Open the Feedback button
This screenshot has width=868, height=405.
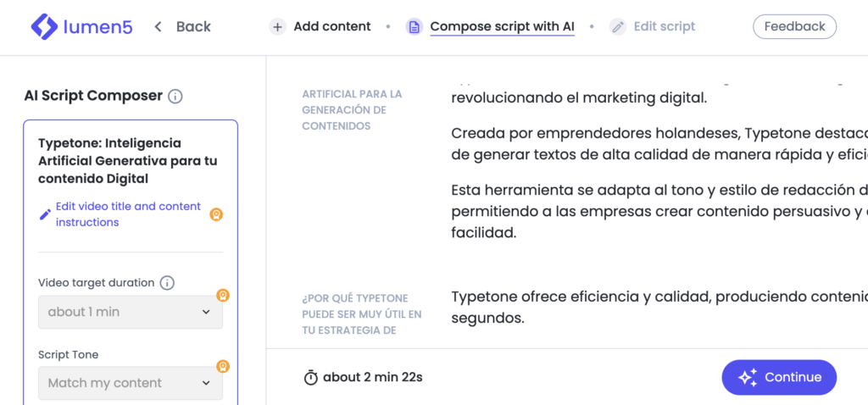794,26
